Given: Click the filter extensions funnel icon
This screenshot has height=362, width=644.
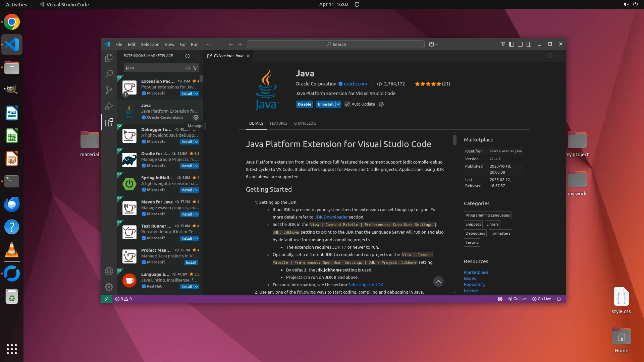Looking at the screenshot, I should [195, 68].
